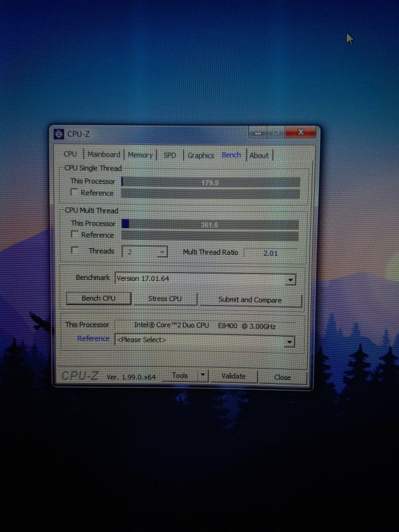Close the CPU-Z window with red X
The image size is (399, 532).
[300, 132]
